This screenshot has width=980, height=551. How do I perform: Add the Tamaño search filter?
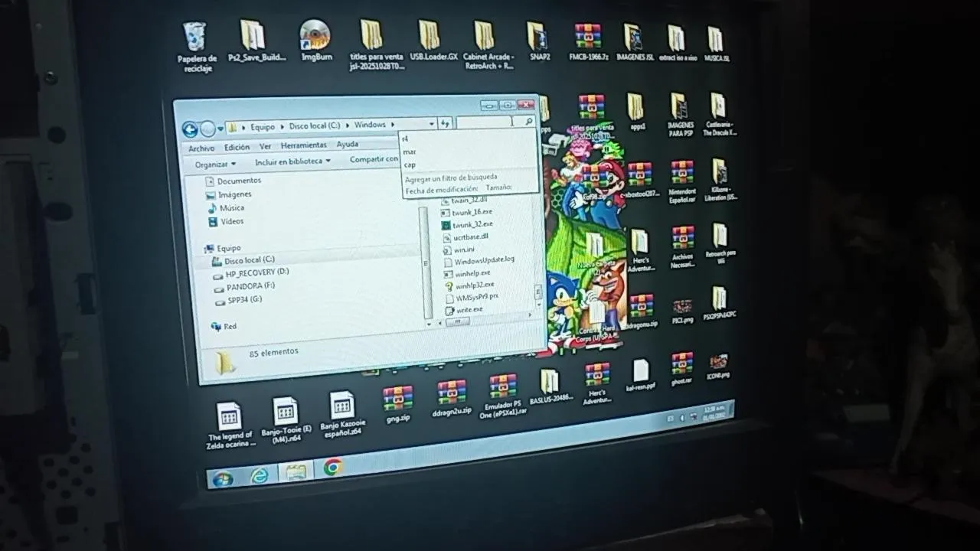[x=498, y=187]
